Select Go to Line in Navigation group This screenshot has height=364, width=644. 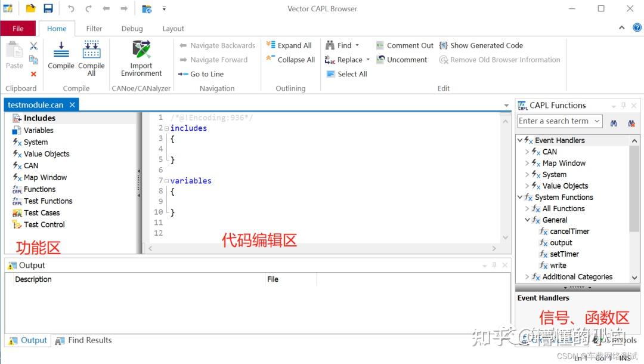pos(205,74)
